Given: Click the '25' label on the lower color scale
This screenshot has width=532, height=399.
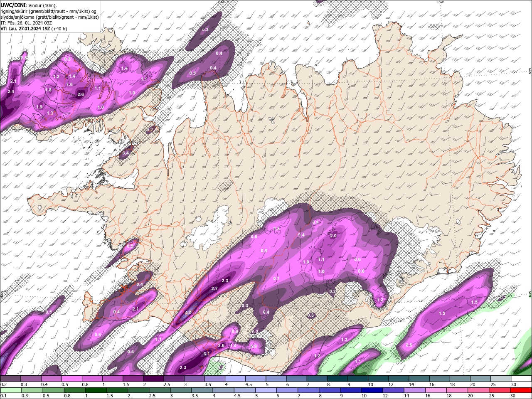Looking at the screenshot, I should pyautogui.click(x=492, y=396).
